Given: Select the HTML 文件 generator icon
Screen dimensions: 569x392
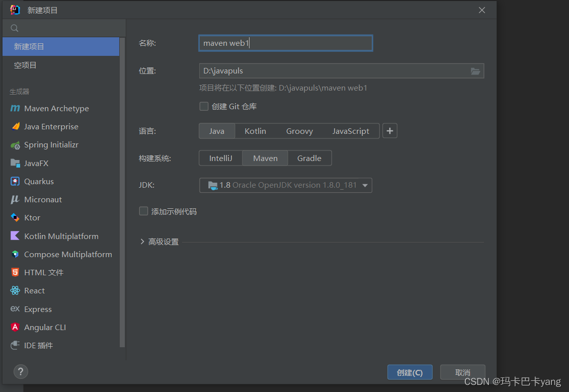Looking at the screenshot, I should 15,272.
